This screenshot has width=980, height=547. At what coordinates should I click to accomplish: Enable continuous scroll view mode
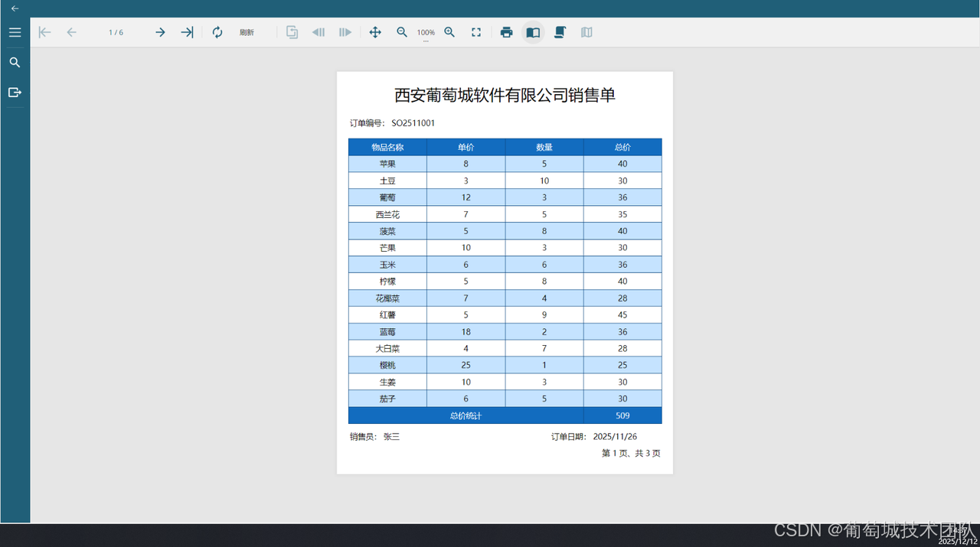(x=560, y=32)
